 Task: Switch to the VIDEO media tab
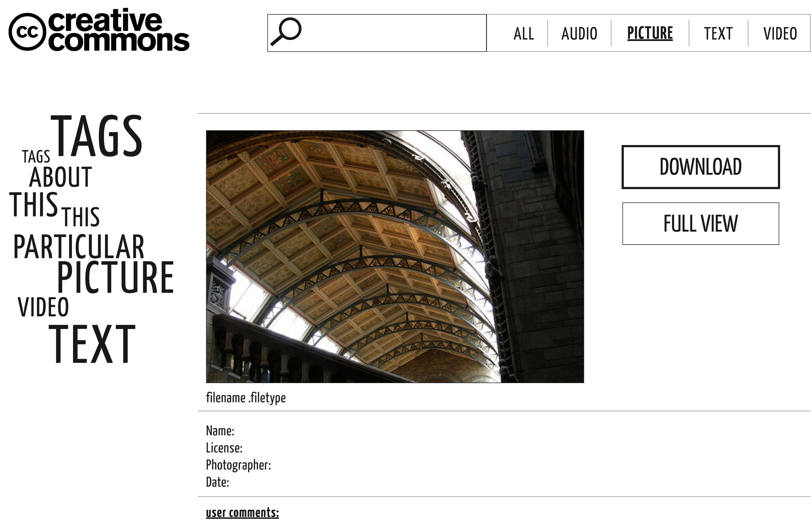coord(780,33)
